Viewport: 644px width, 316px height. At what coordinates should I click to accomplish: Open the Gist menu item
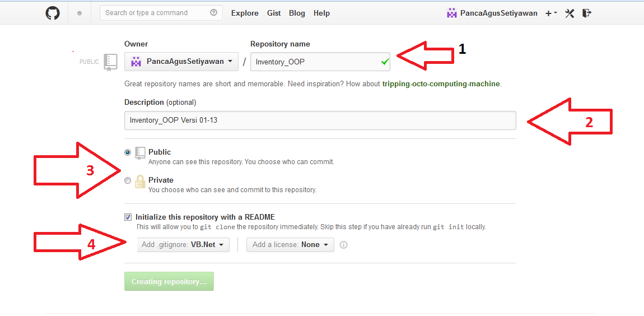tap(274, 13)
